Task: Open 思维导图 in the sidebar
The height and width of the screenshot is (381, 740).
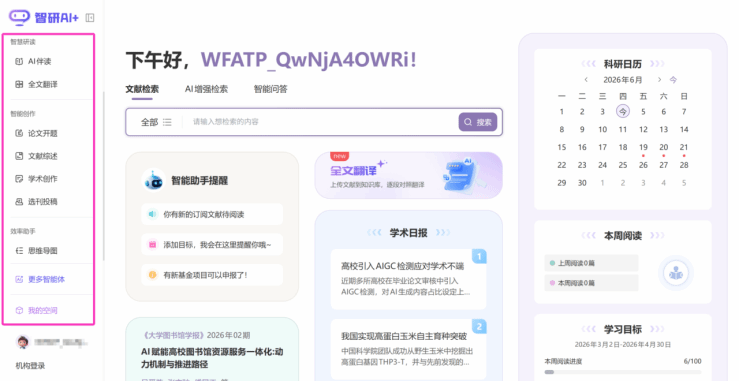Action: point(36,251)
